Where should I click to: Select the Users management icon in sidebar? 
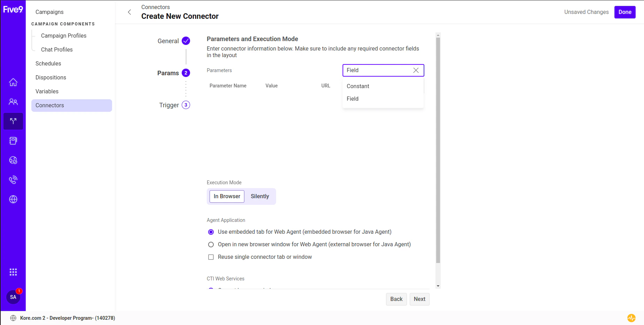coord(13,101)
